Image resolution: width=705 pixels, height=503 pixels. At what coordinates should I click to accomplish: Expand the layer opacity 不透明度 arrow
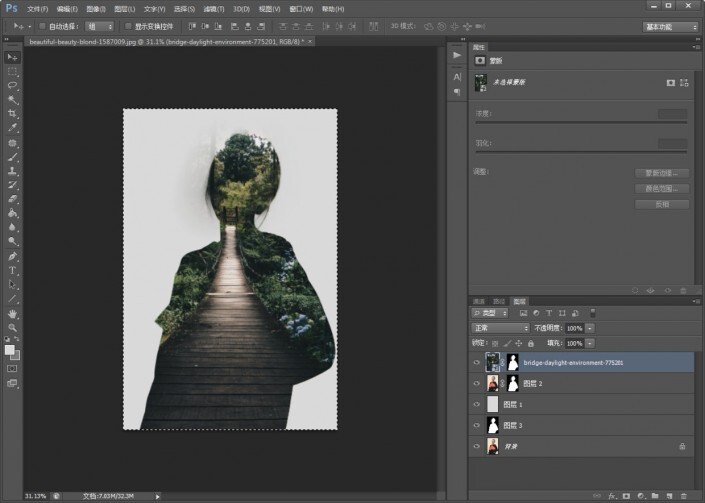591,328
